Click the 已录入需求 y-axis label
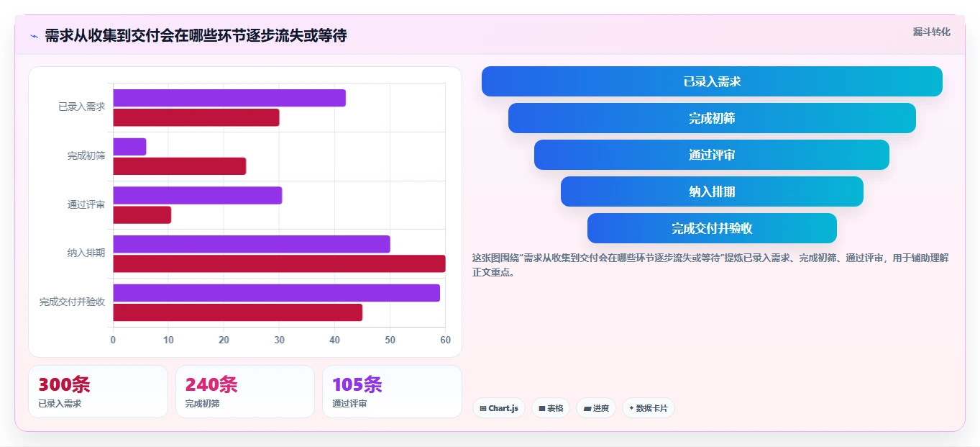This screenshot has width=980, height=447. [81, 107]
